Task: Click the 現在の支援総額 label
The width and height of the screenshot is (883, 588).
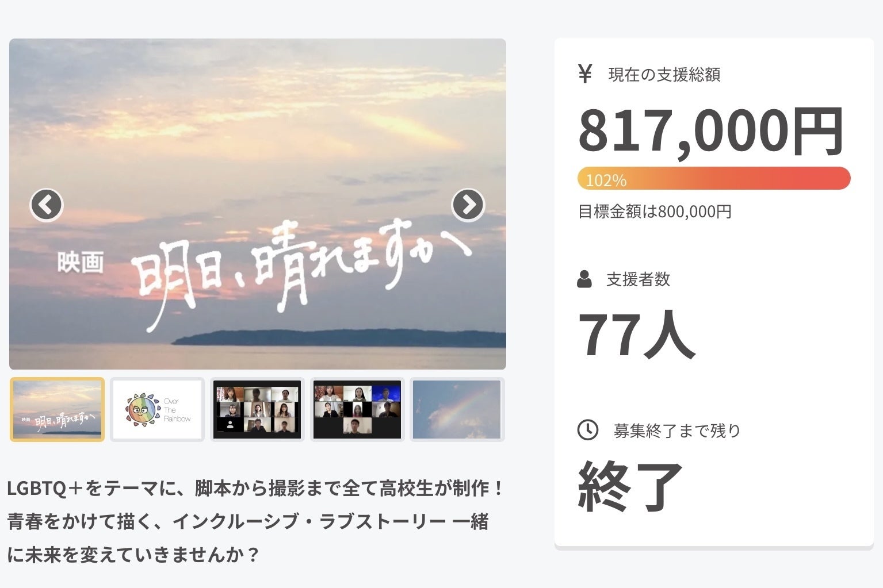Action: 664,75
